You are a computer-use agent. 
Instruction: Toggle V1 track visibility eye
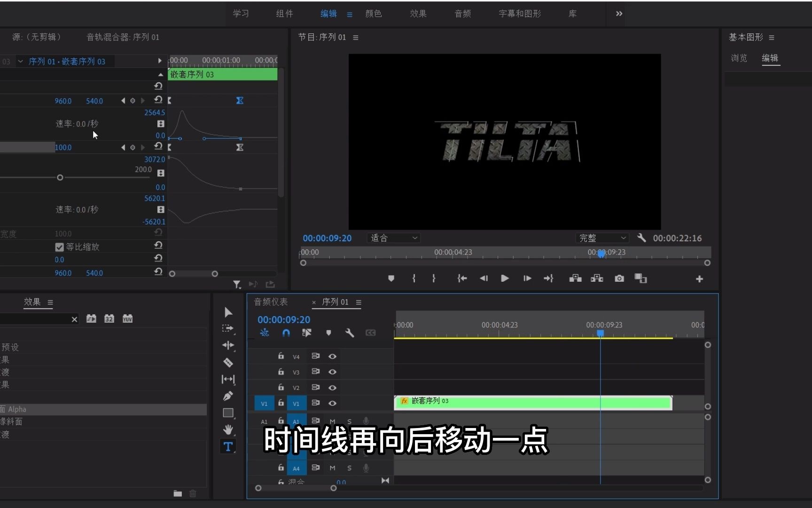[332, 403]
